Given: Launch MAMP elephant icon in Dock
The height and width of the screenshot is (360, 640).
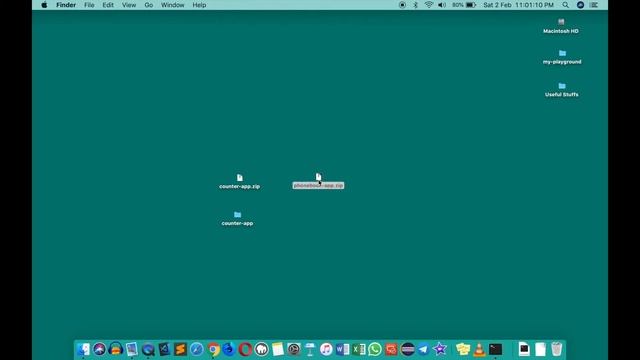Looking at the screenshot, I should coord(261,349).
